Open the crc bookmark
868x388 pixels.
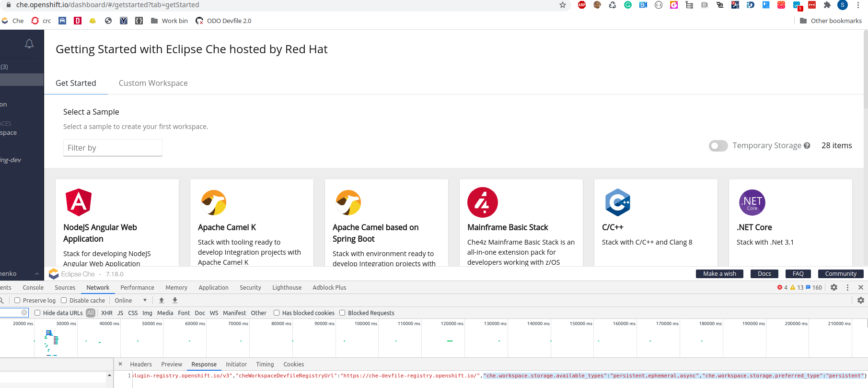pos(41,21)
